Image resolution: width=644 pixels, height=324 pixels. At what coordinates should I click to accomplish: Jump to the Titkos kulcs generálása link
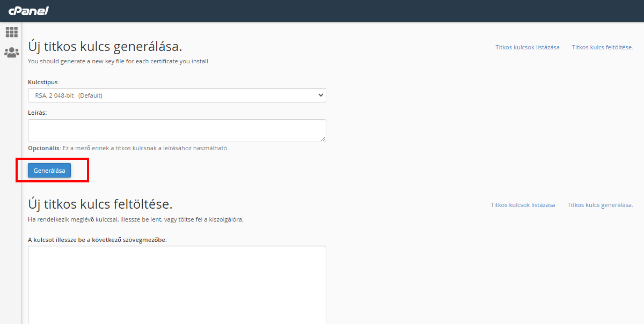[x=600, y=205]
